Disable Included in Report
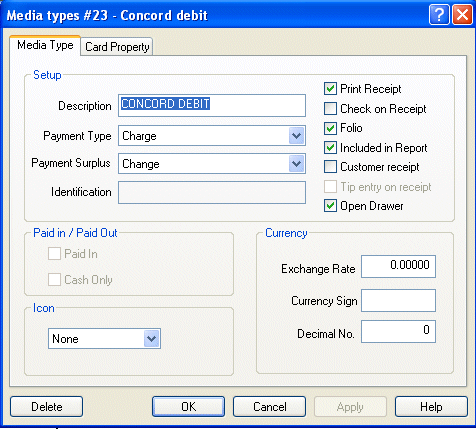The width and height of the screenshot is (476, 429). (x=330, y=147)
